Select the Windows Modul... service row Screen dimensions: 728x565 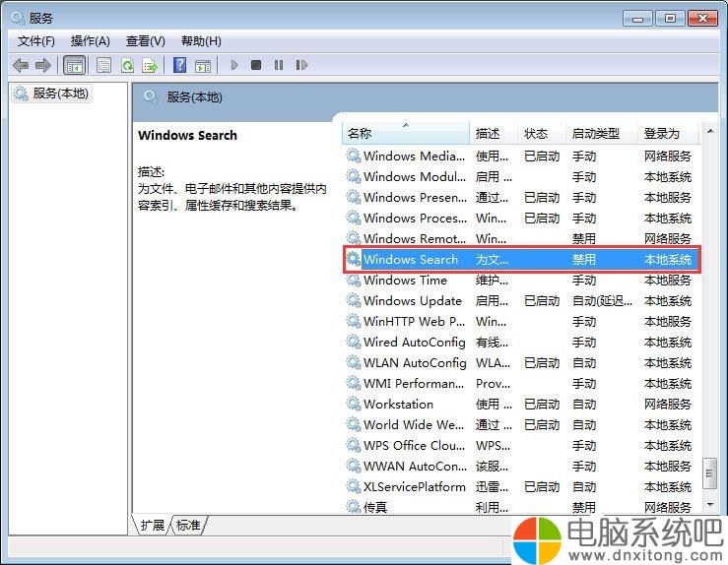521,177
